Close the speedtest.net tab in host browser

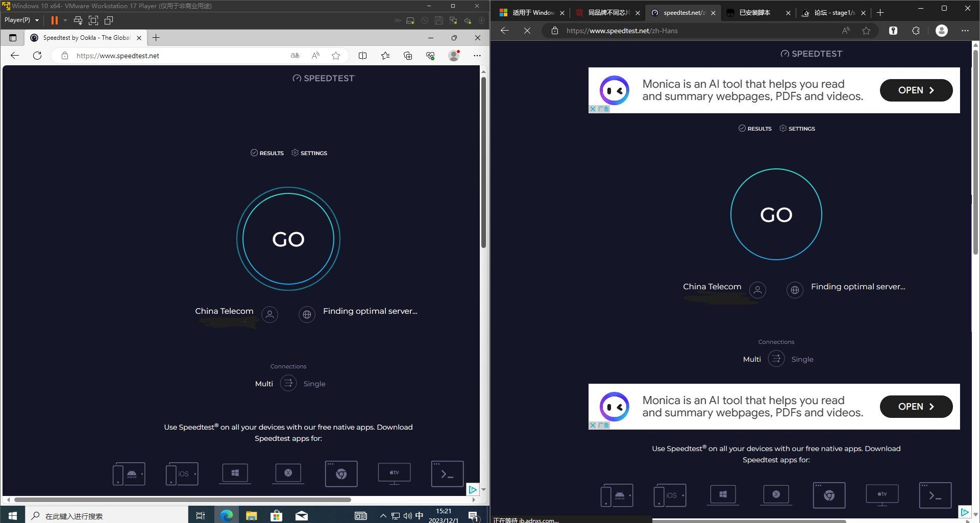(713, 13)
